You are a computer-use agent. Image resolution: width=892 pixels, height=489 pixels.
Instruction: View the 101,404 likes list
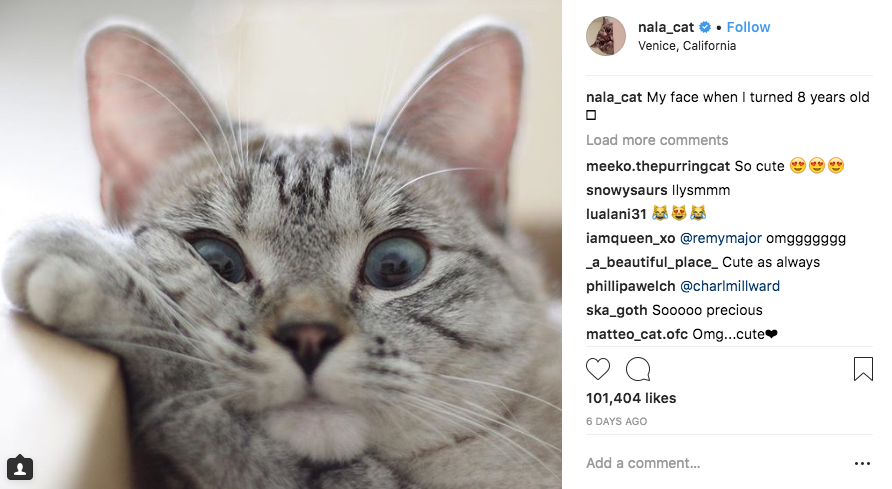[x=631, y=398]
